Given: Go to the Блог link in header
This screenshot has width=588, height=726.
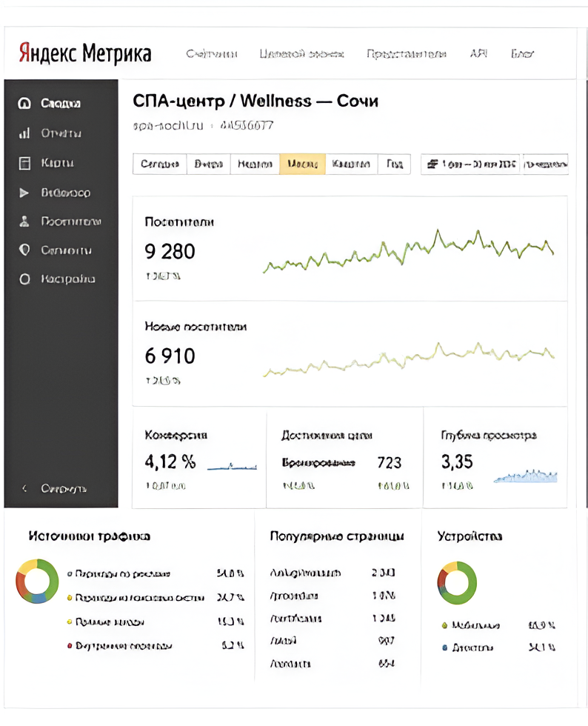Looking at the screenshot, I should pos(522,54).
